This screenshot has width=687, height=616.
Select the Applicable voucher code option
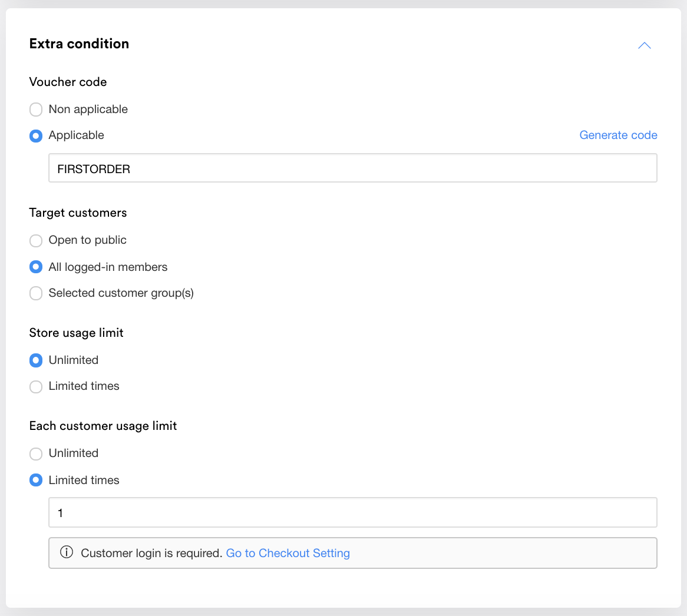[x=36, y=135]
